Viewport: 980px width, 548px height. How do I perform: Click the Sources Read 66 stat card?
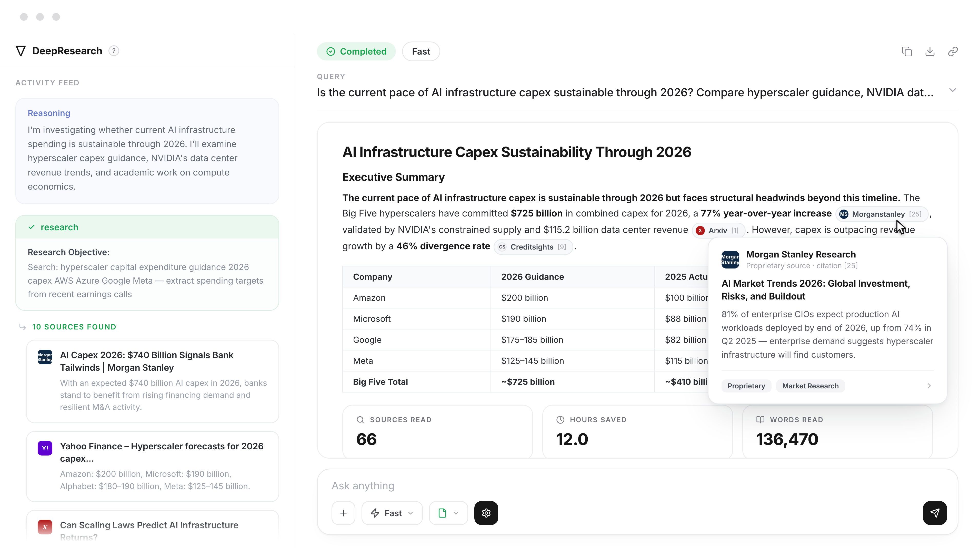437,432
